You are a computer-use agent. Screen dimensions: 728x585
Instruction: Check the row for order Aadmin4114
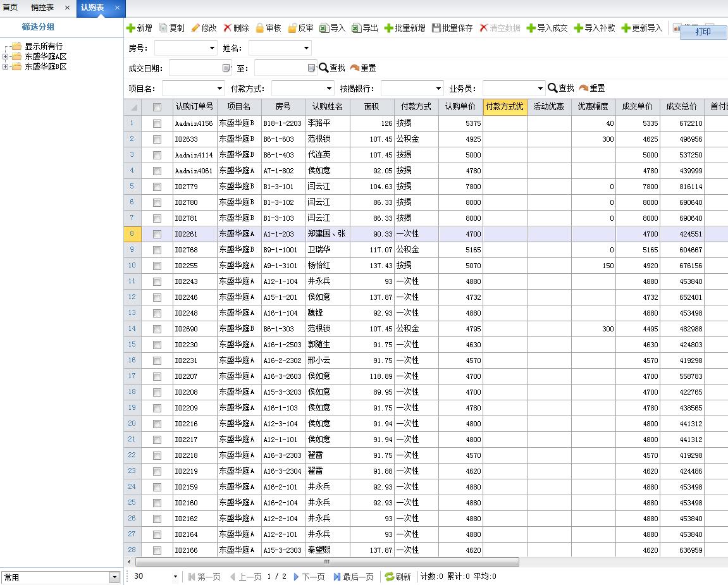point(157,155)
